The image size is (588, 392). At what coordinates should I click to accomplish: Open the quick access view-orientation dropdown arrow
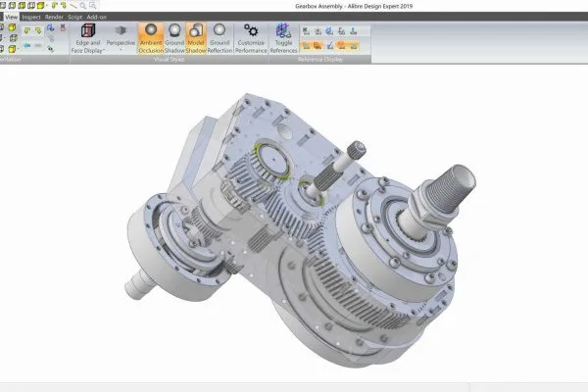[x=47, y=5]
